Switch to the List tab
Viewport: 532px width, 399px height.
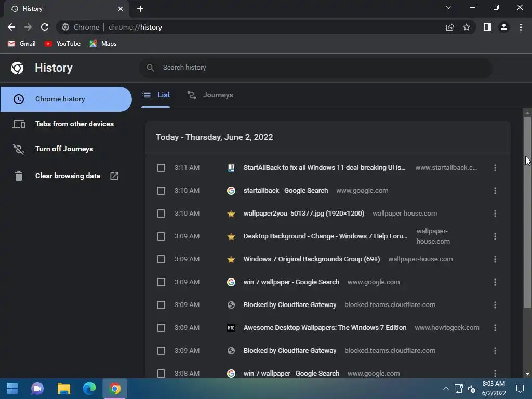point(156,95)
